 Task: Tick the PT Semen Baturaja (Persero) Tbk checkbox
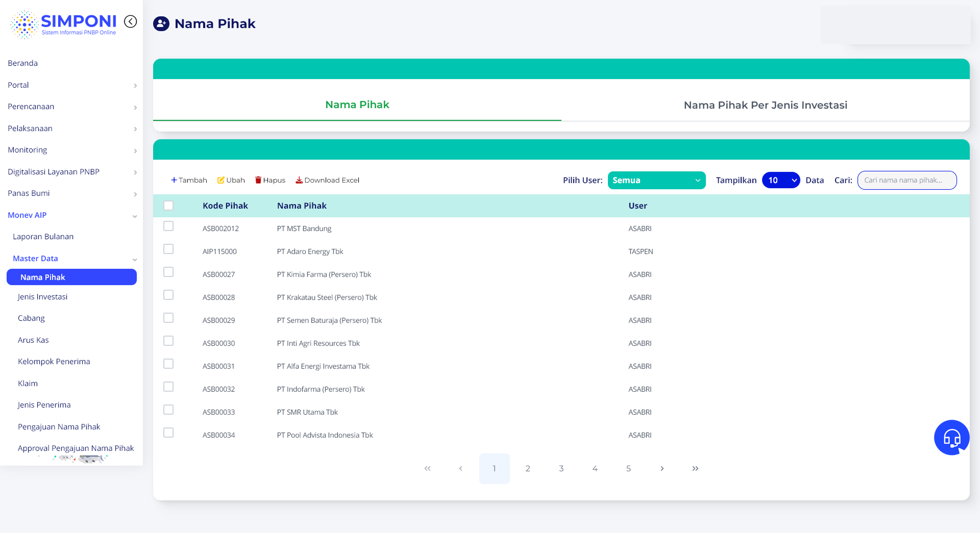168,318
